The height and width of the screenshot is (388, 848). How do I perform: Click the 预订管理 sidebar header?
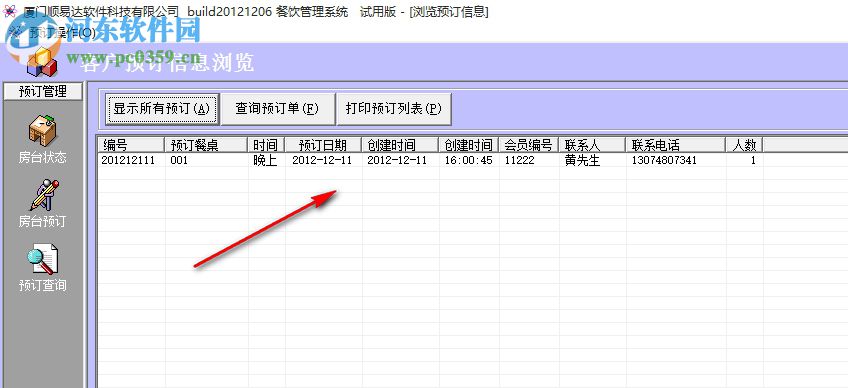pyautogui.click(x=43, y=91)
